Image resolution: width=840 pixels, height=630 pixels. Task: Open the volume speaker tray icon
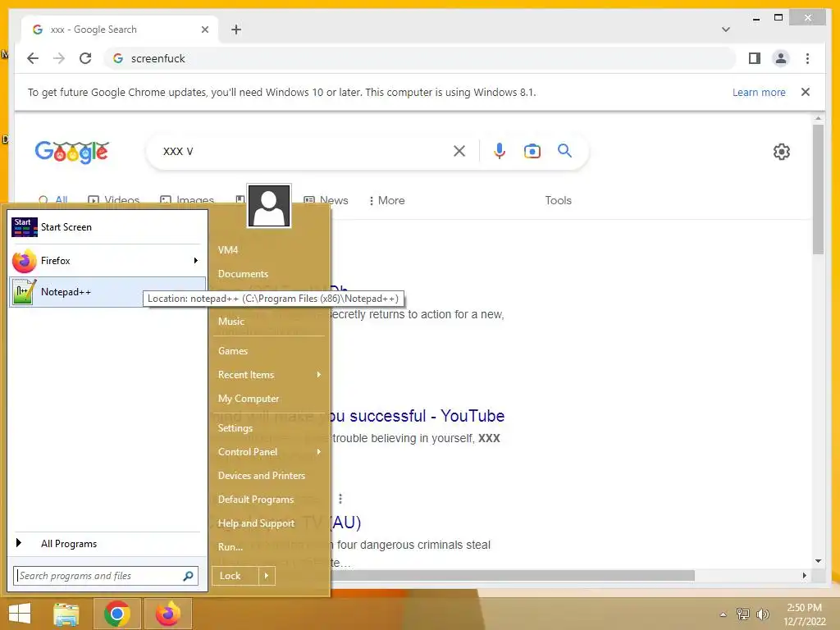[762, 614]
